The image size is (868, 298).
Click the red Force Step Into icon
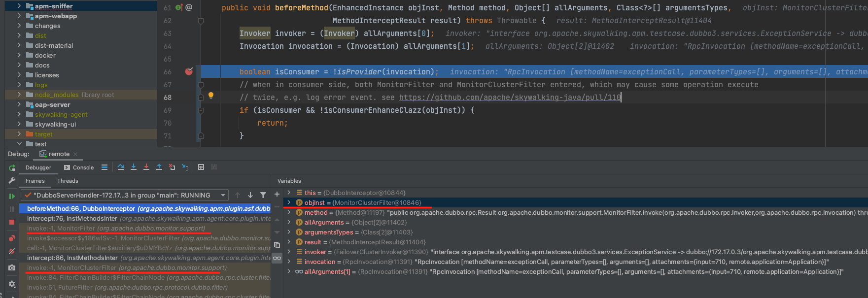[146, 167]
